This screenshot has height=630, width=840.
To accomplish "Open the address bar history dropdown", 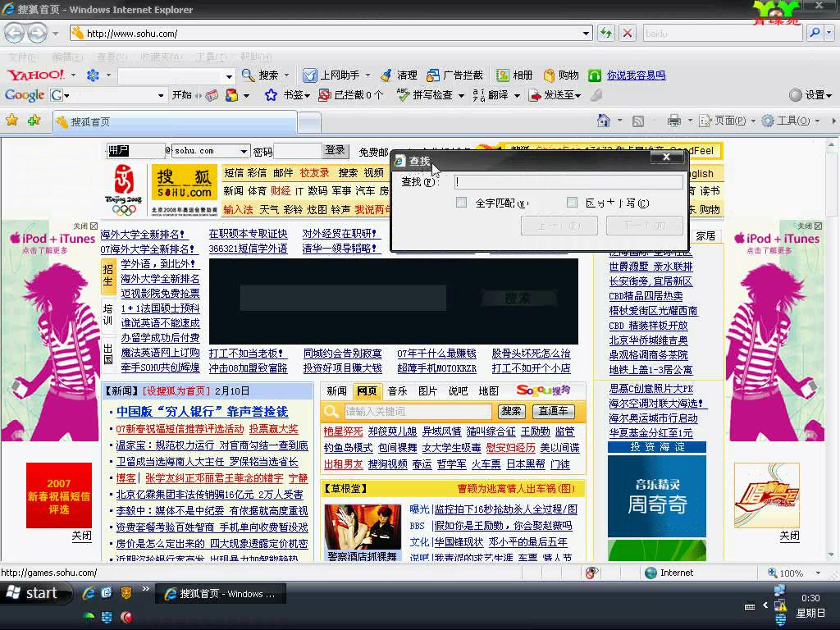I will coord(586,33).
